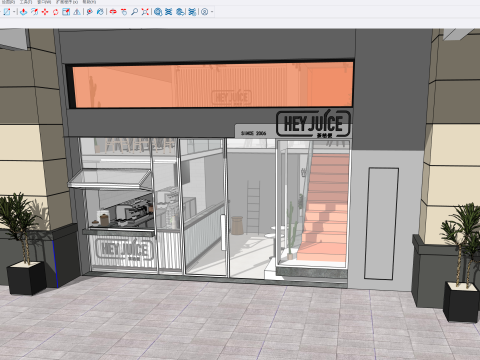The width and height of the screenshot is (480, 360).
Task: Open the drawing tool dropdown arrow
Action: tap(14, 12)
